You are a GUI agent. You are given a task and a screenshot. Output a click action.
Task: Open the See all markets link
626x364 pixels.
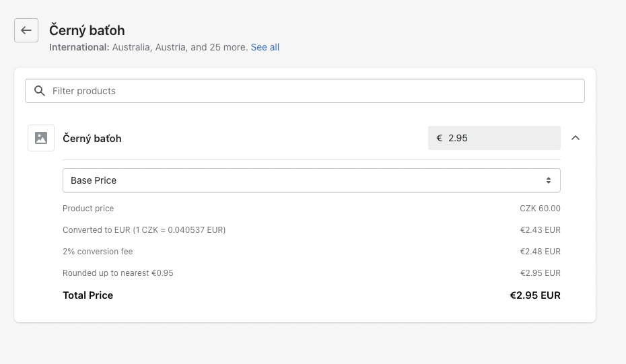(x=265, y=47)
